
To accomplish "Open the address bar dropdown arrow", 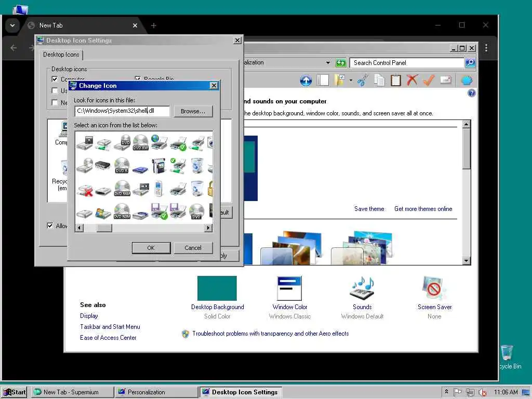I will coord(328,63).
